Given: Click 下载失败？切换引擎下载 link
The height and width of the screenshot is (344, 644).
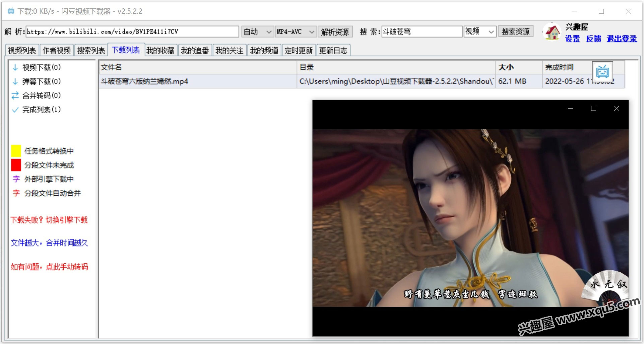Looking at the screenshot, I should point(49,220).
